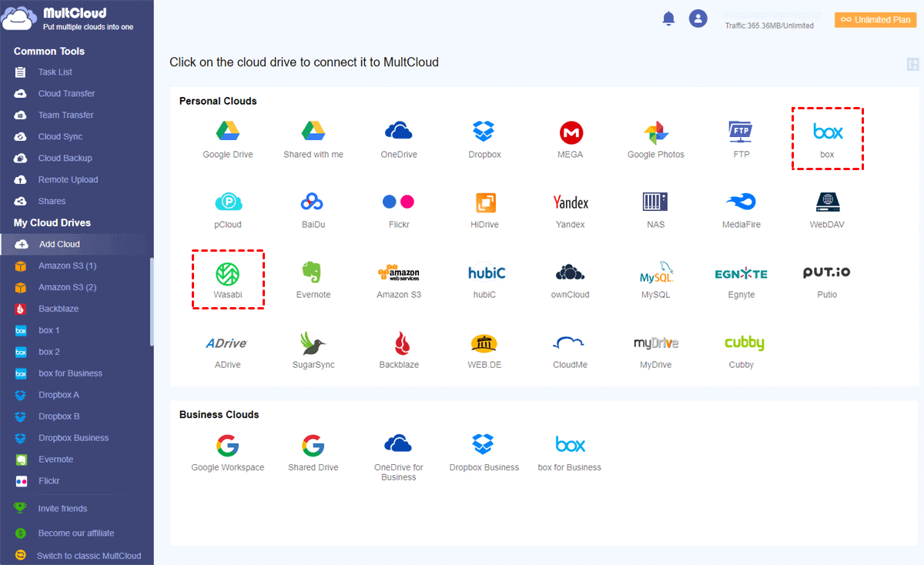Add Google Photos cloud
Viewport: 924px width, 565px height.
(x=656, y=140)
